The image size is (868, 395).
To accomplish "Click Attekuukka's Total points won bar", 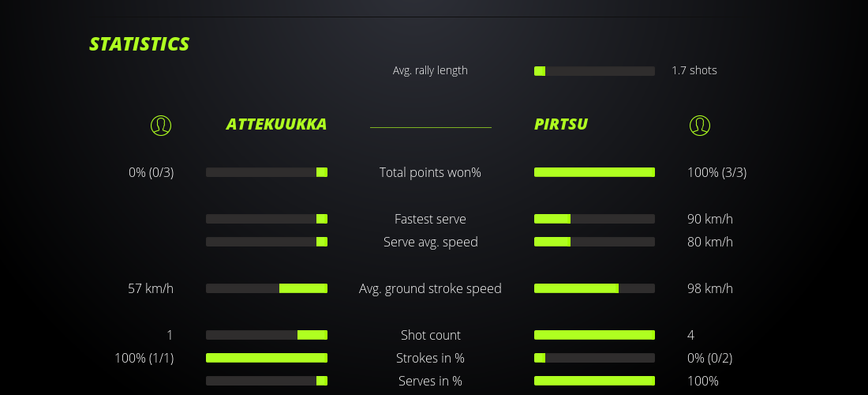I will (x=267, y=172).
